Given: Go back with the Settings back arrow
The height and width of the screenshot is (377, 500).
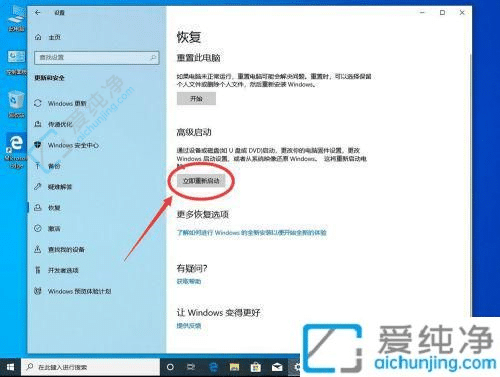Looking at the screenshot, I should click(38, 13).
